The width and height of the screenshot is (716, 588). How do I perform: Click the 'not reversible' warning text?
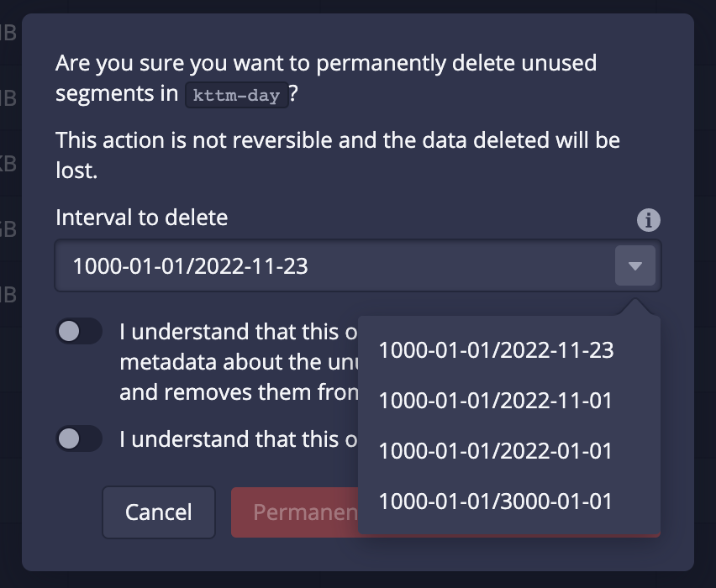tap(336, 140)
